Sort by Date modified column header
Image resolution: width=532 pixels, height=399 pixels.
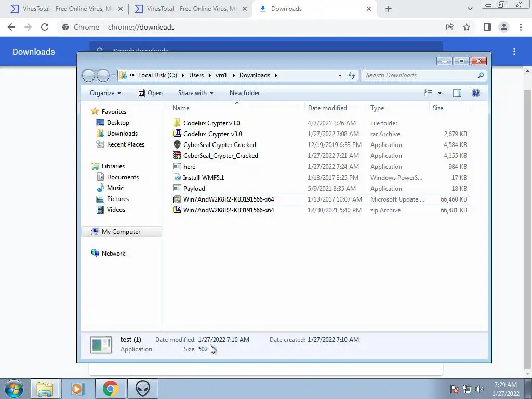pos(336,108)
